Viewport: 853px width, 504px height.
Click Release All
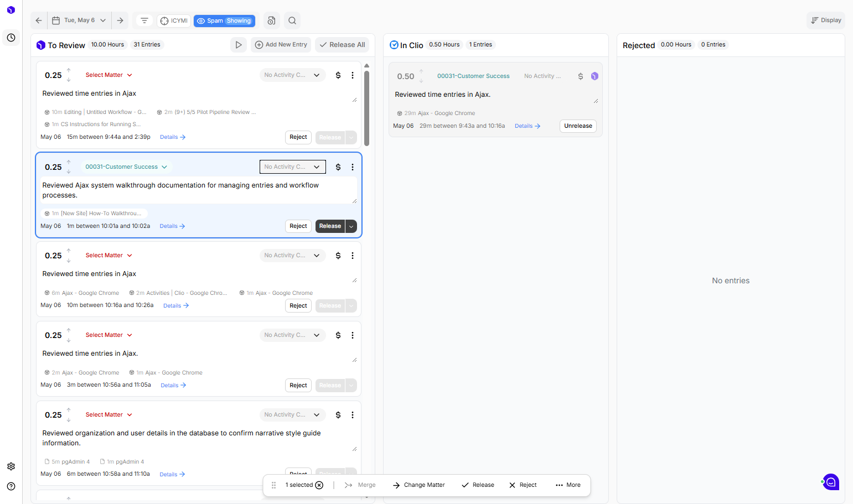point(342,45)
